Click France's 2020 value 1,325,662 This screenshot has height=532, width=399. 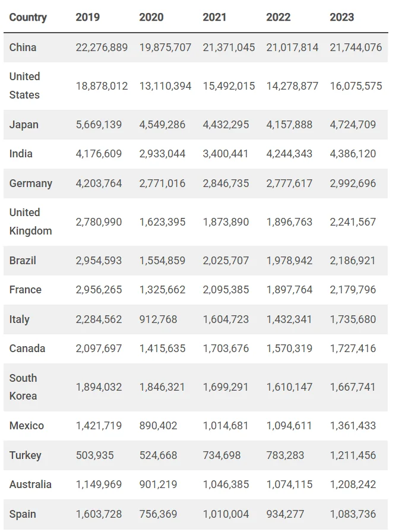(162, 290)
